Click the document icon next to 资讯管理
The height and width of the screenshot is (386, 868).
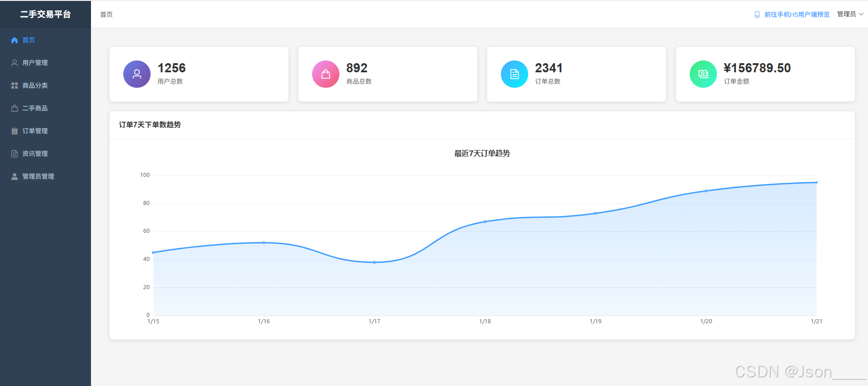click(15, 154)
